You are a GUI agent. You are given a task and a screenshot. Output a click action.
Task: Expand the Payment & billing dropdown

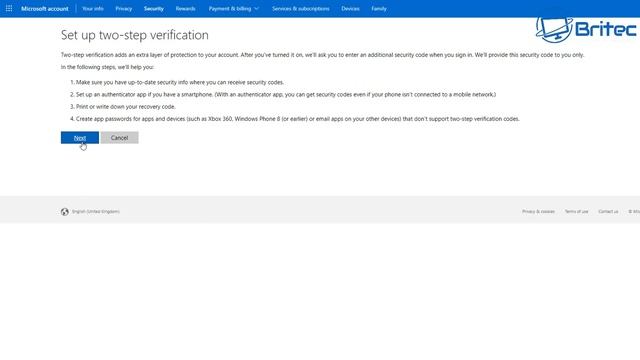click(233, 9)
